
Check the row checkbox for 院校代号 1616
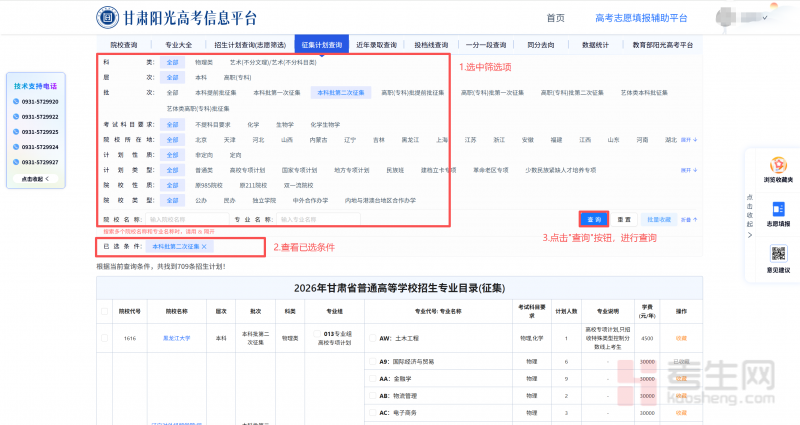coord(105,338)
